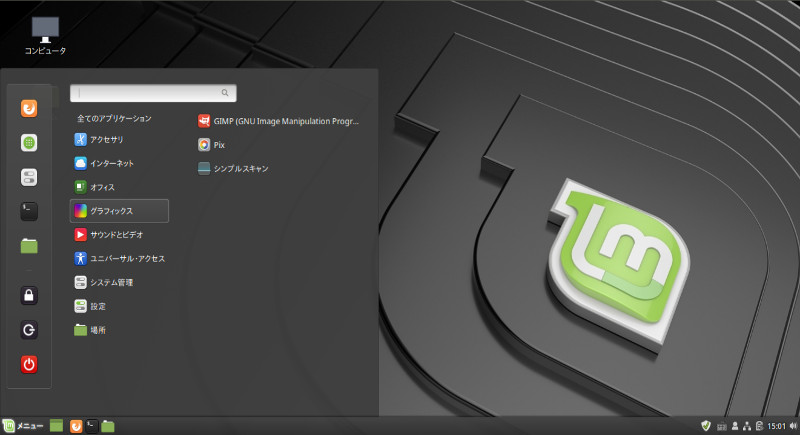Select the サウンドとビデオ category
The height and width of the screenshot is (435, 800).
point(119,235)
